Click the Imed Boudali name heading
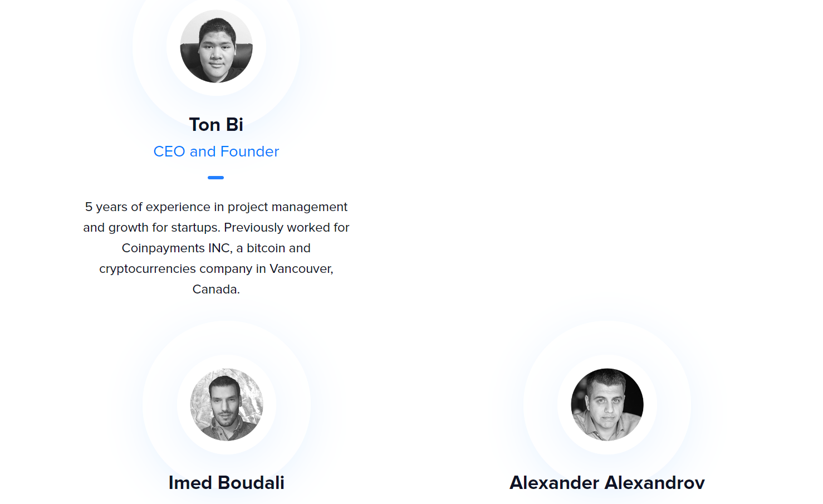Screen dimensions: 823x504 226,483
